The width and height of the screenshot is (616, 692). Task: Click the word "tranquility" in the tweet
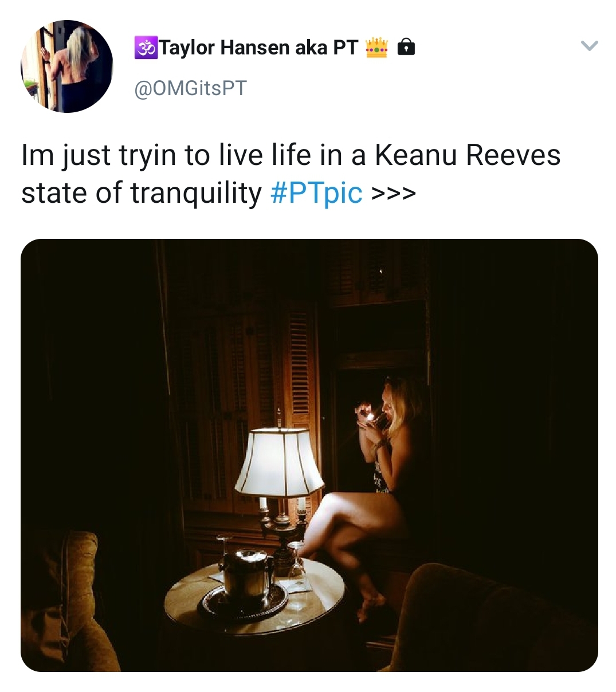tap(196, 193)
